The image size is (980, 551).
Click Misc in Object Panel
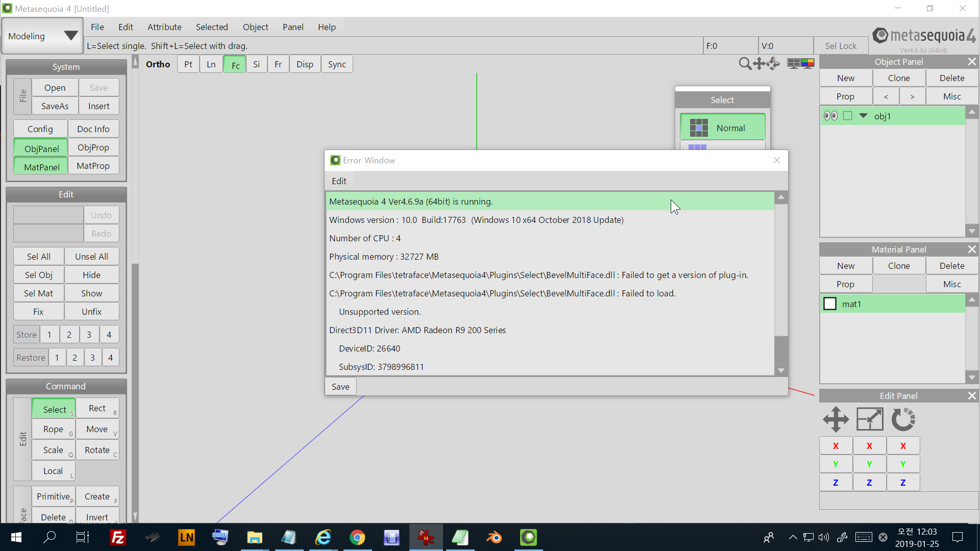[x=952, y=96]
